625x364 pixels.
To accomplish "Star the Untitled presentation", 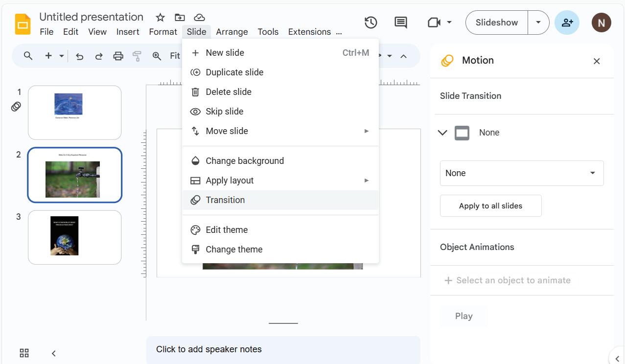I will point(160,18).
